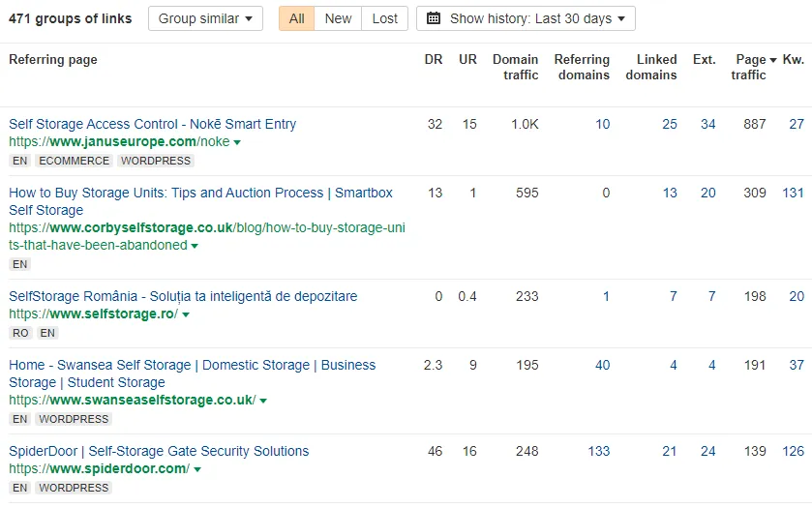Screen dimensions: 812x508
Task: Switch to the New links filter
Action: 338,18
